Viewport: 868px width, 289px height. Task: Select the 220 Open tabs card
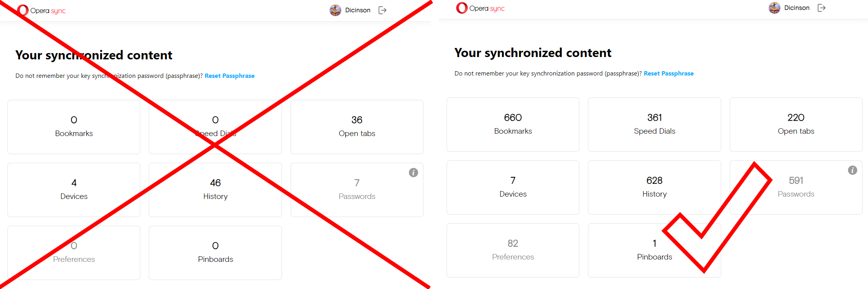[x=796, y=125]
